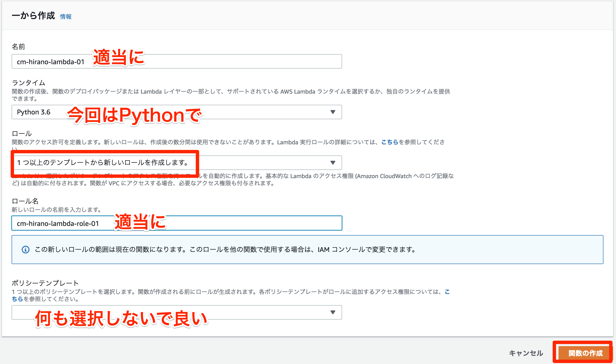The height and width of the screenshot is (364, 616).
Task: Open the ロール role selection dropdown
Action: click(x=177, y=163)
